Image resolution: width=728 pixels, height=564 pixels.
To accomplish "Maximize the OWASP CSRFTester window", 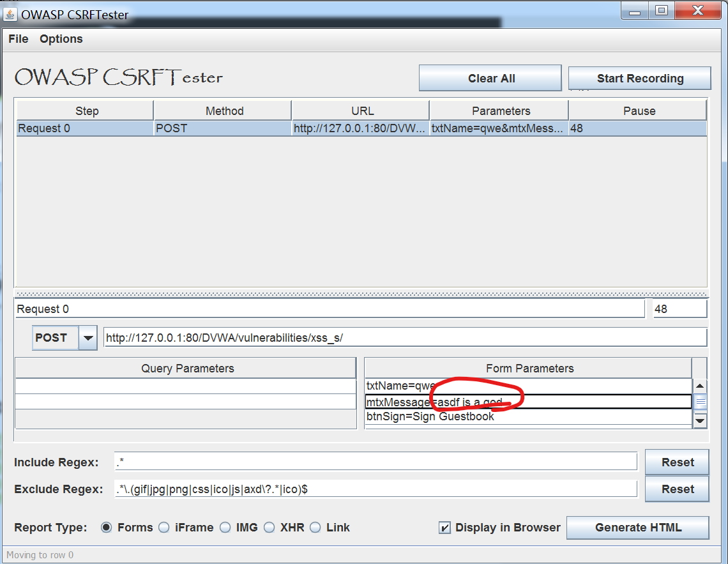I will coord(661,11).
